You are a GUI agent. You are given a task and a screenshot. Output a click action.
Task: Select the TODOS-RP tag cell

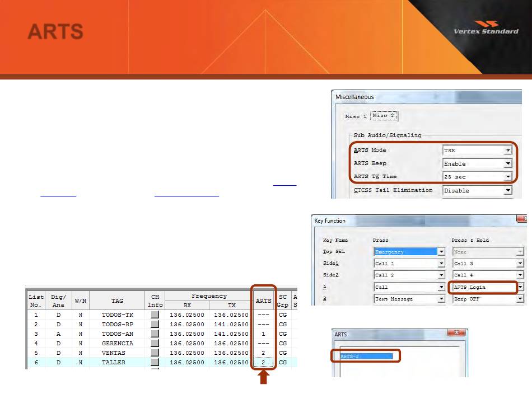click(117, 325)
